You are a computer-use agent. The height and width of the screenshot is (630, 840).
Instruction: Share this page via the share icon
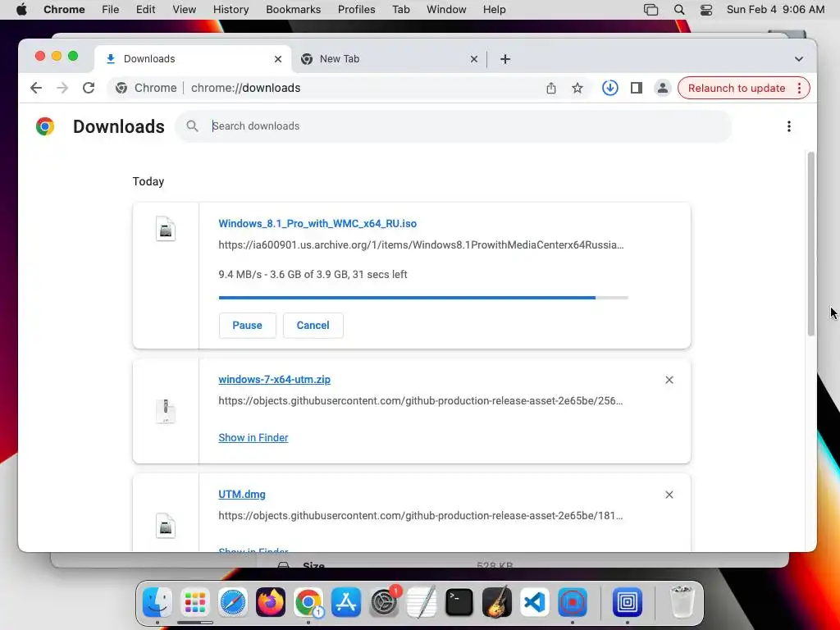(550, 88)
